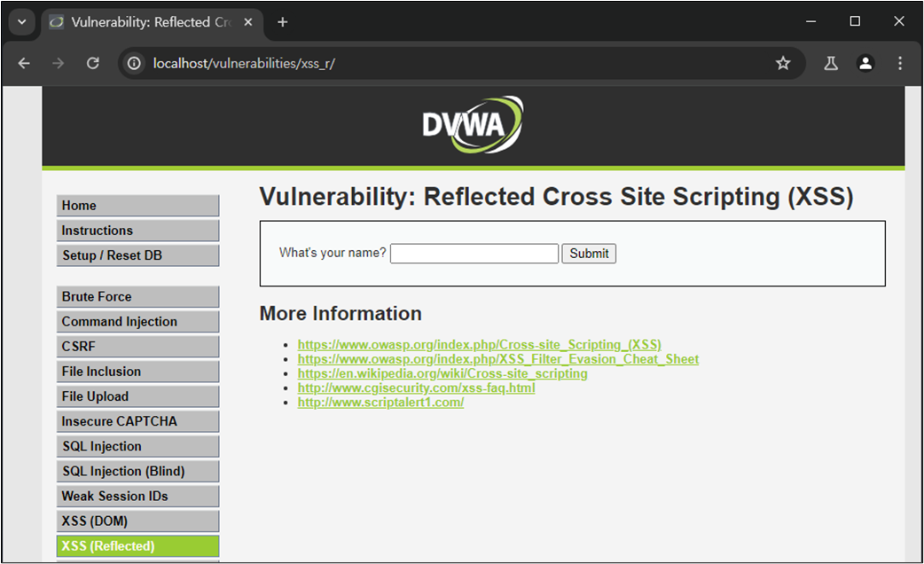This screenshot has height=564, width=924.
Task: Open CSRF vulnerability page
Action: [x=138, y=347]
